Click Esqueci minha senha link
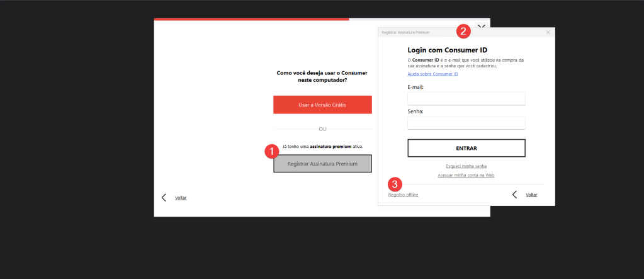Screen dimensions: 644x279 pos(466,166)
